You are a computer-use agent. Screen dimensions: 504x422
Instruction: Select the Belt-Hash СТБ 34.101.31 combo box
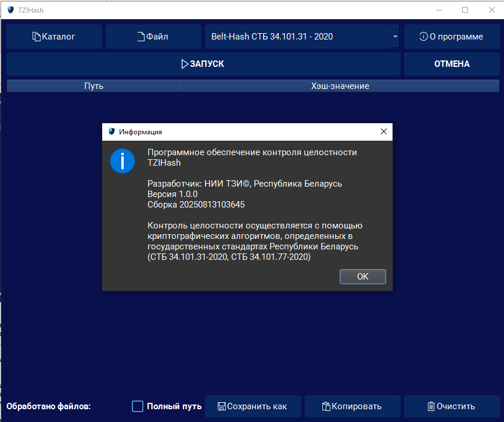click(296, 37)
